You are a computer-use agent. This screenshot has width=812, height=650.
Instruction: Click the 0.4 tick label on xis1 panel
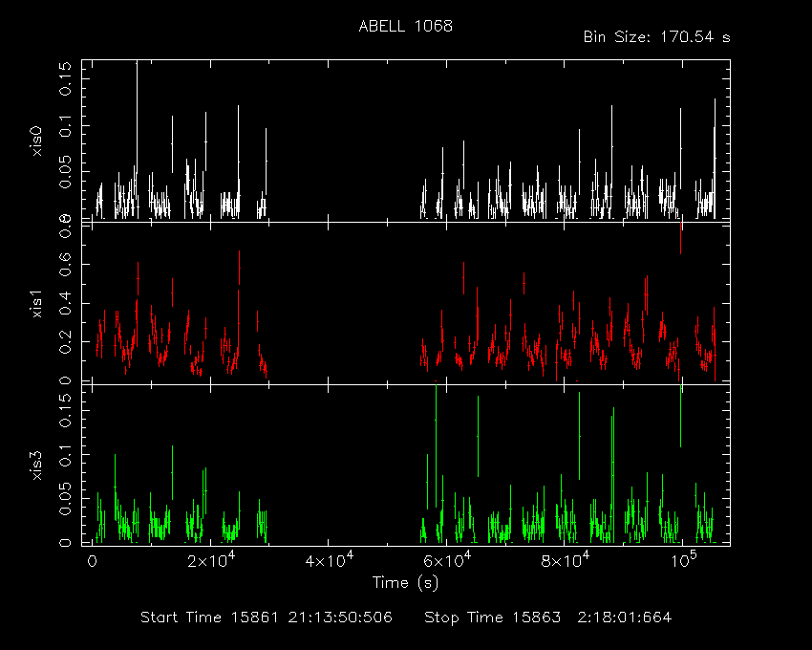tap(66, 303)
